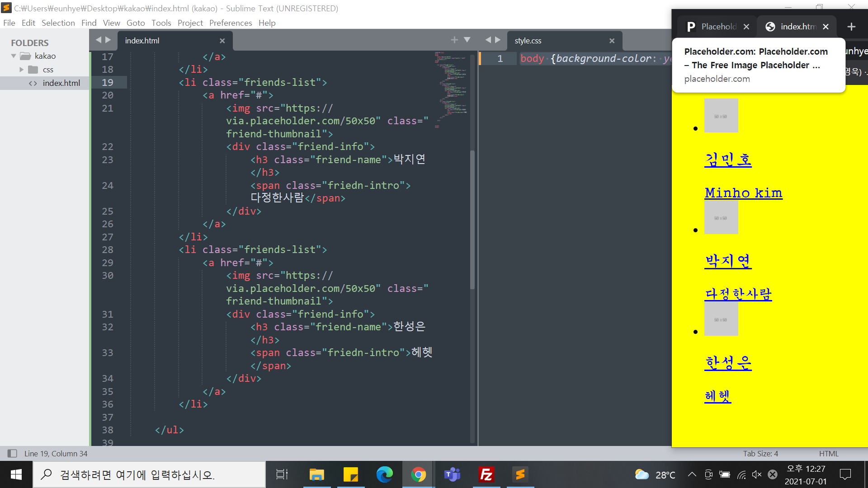
Task: Click the muted volume tray icon
Action: [756, 474]
